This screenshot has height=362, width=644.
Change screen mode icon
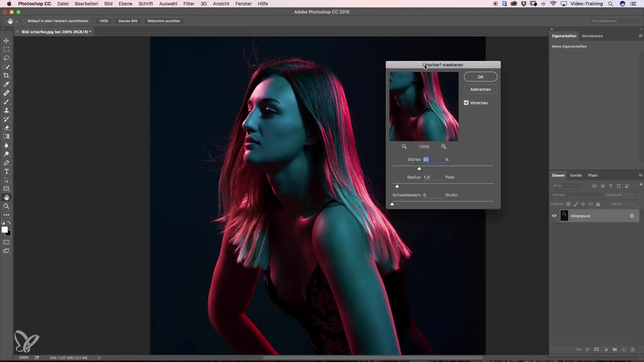click(x=6, y=251)
